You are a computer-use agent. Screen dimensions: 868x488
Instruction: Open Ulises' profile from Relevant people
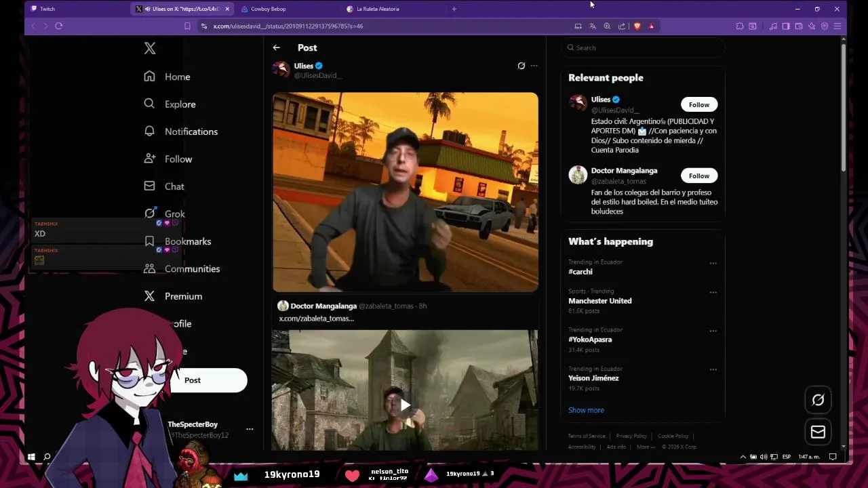[601, 100]
